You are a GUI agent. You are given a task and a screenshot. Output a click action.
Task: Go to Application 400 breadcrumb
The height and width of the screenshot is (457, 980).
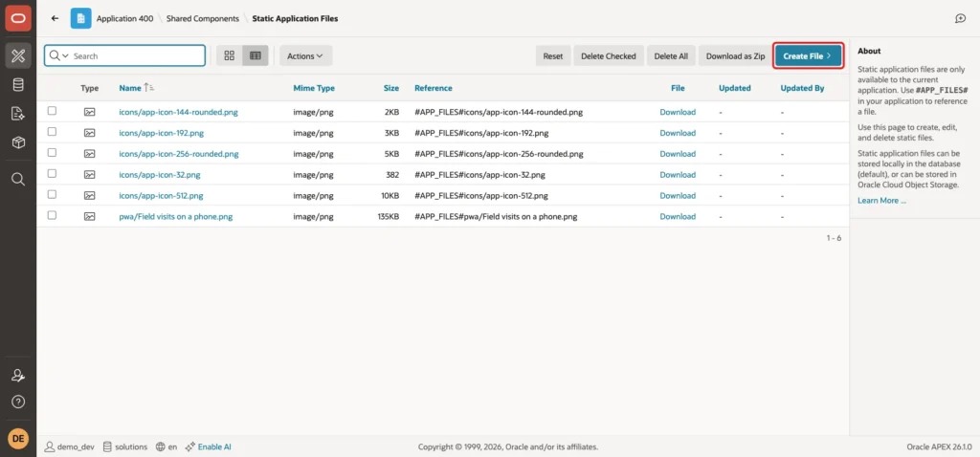point(124,19)
